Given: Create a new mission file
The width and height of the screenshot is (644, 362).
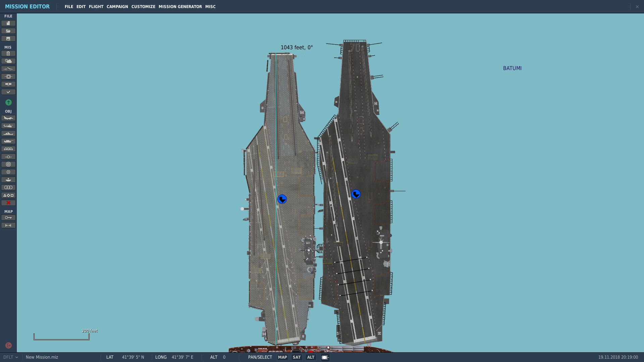Looking at the screenshot, I should tap(8, 23).
